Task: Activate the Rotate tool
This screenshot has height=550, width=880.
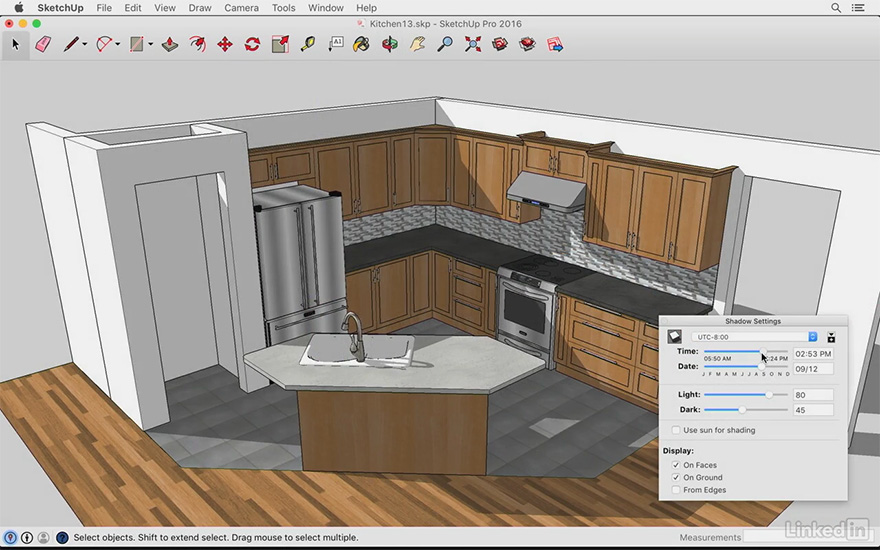Action: [253, 44]
